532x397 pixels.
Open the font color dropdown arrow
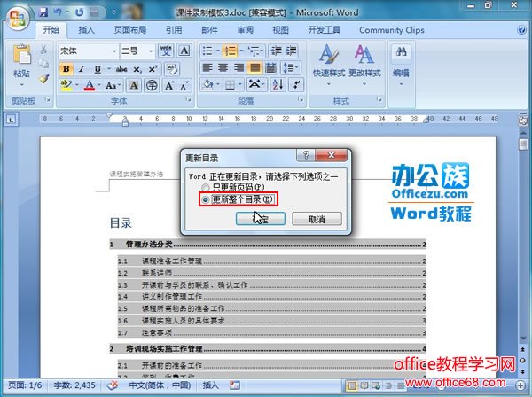click(99, 85)
